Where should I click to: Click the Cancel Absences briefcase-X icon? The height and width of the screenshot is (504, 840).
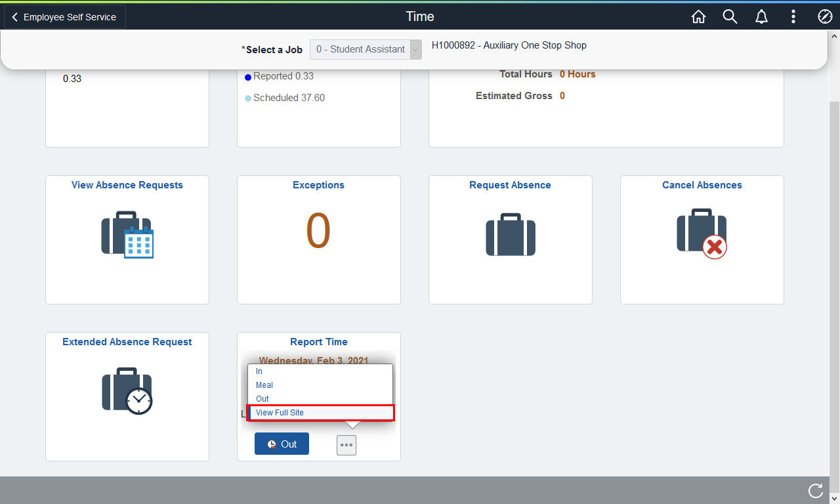(702, 234)
